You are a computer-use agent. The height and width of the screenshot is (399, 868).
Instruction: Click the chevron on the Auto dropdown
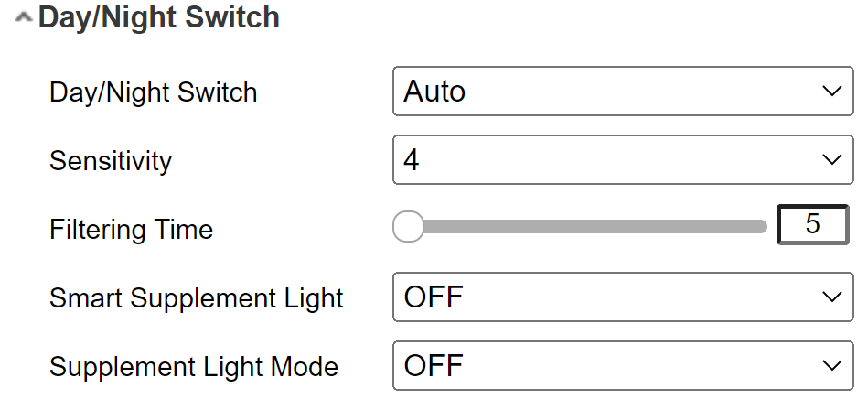(x=831, y=91)
